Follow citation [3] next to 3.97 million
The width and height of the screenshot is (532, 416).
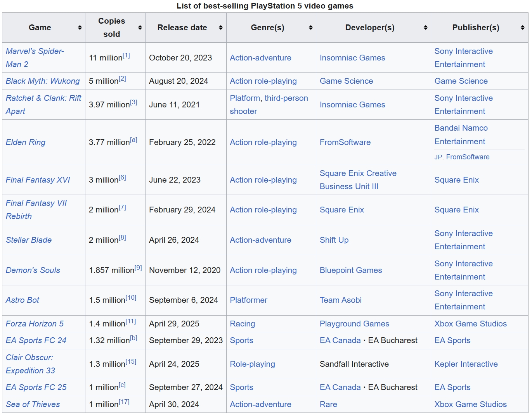(x=134, y=102)
